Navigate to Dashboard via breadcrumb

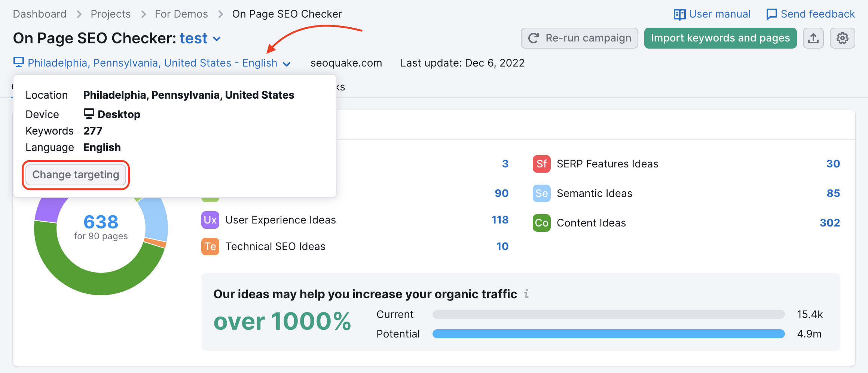click(39, 14)
